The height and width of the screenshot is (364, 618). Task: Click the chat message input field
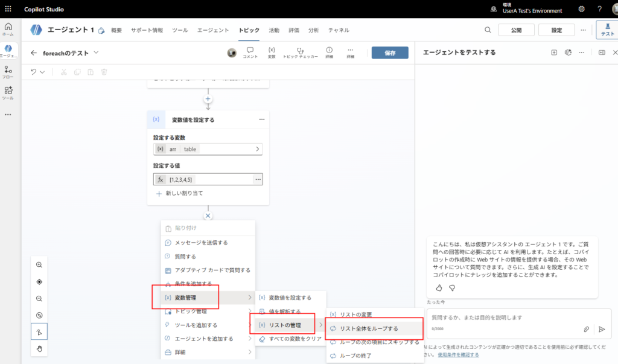click(x=501, y=318)
